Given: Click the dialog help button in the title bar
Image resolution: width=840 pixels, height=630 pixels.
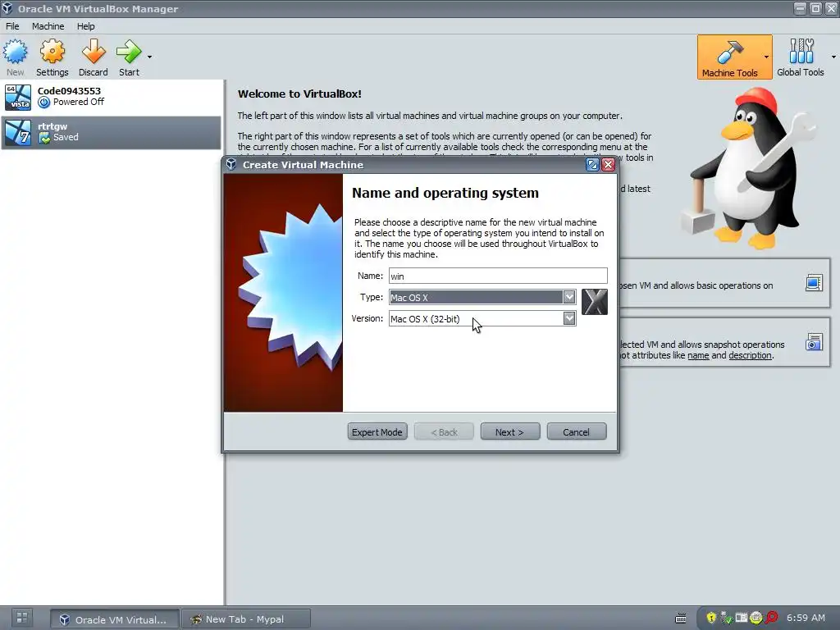Looking at the screenshot, I should [592, 164].
